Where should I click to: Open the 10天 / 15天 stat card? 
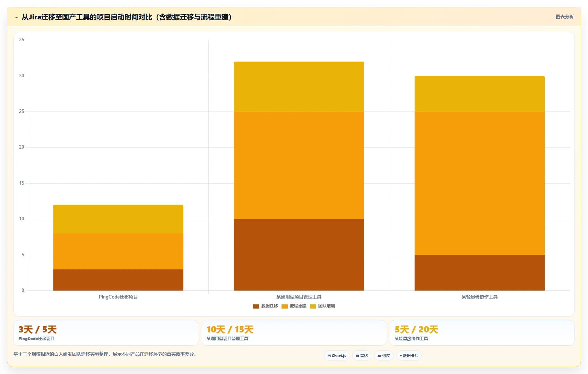point(294,333)
